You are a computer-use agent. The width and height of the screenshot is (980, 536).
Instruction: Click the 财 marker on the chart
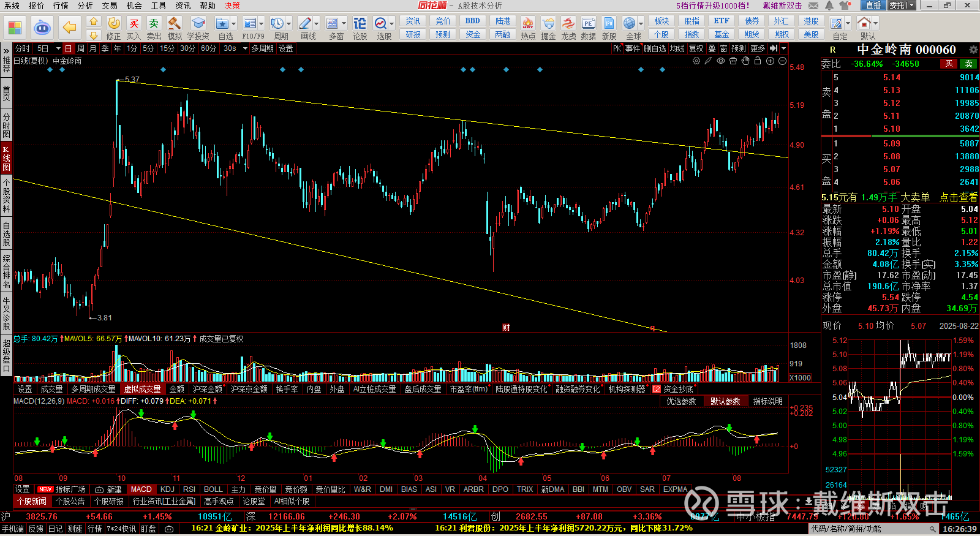point(506,328)
